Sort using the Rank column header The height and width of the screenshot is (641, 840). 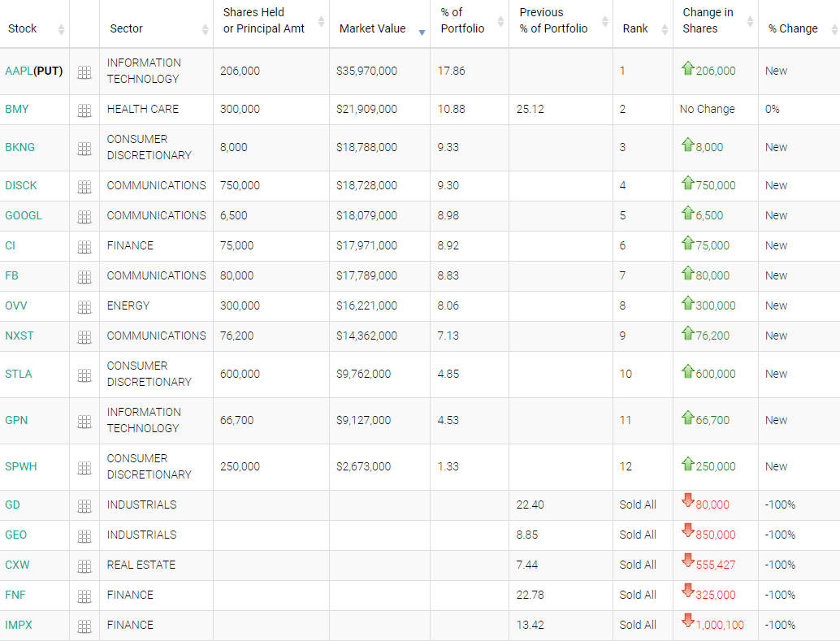[x=635, y=28]
